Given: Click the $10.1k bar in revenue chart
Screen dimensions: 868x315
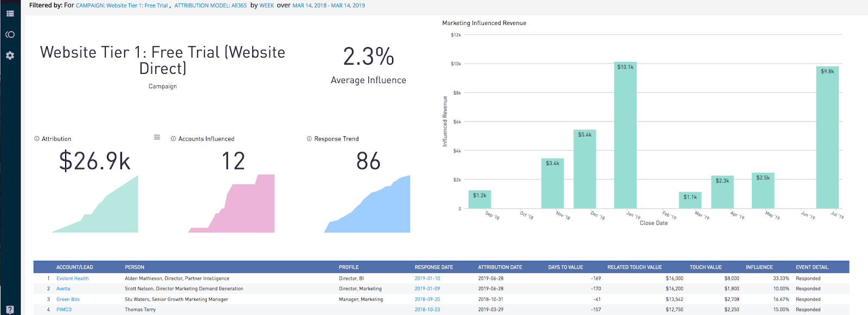Looking at the screenshot, I should point(626,135).
